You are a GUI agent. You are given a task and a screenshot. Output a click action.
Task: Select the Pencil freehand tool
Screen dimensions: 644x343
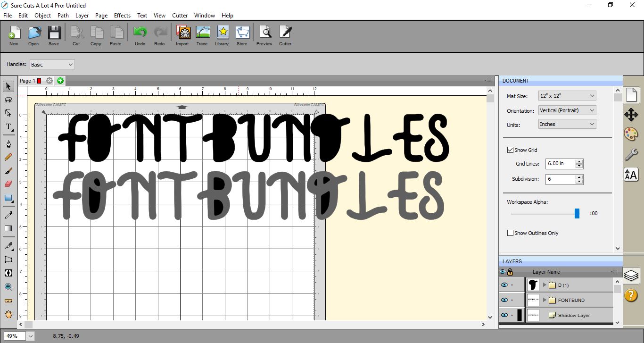pyautogui.click(x=8, y=157)
